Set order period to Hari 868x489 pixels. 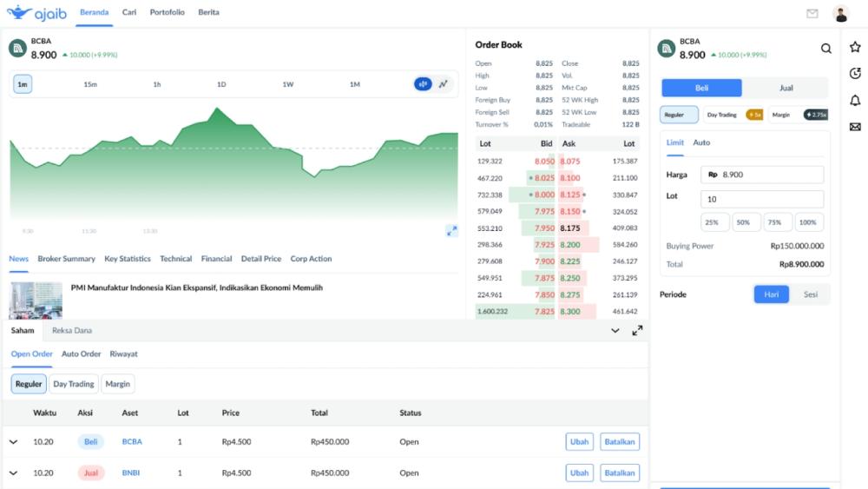pyautogui.click(x=771, y=294)
